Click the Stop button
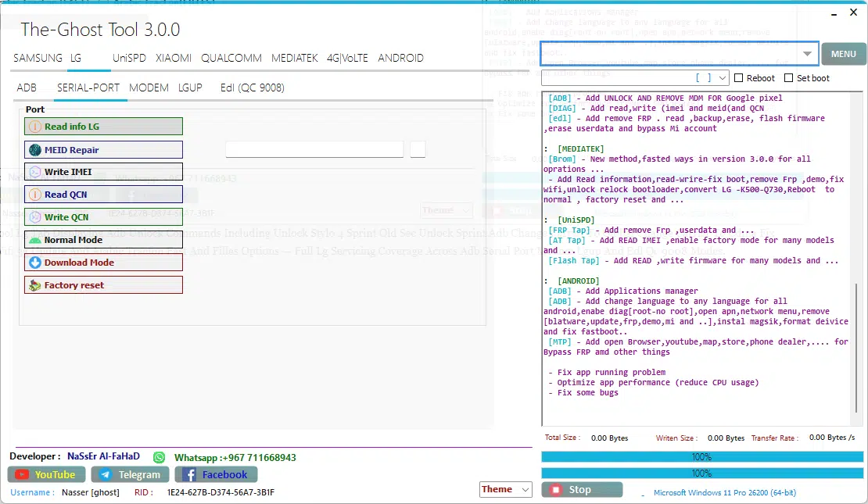 point(582,490)
